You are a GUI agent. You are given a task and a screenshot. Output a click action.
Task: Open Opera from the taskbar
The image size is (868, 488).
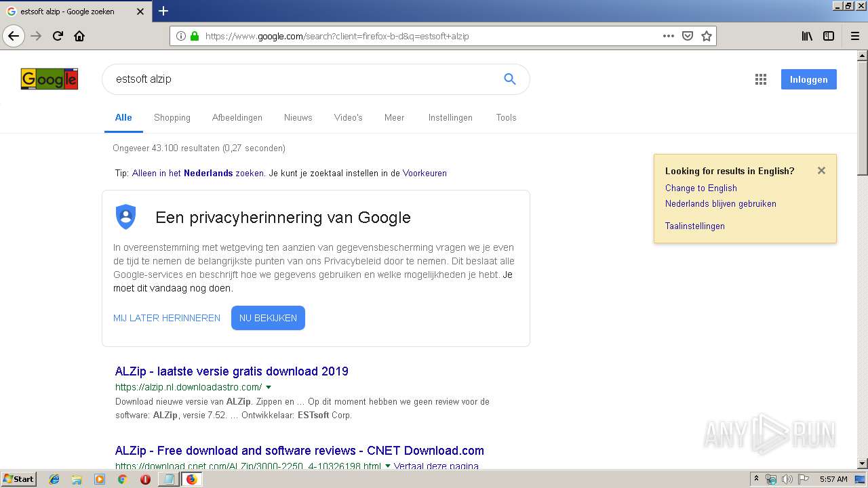coord(145,479)
